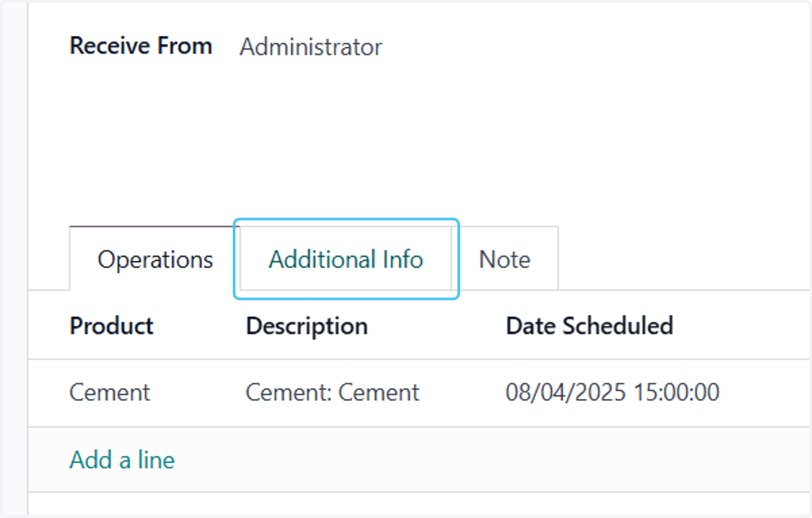Open the Operations tab
Screen dimensions: 812x518
point(155,259)
